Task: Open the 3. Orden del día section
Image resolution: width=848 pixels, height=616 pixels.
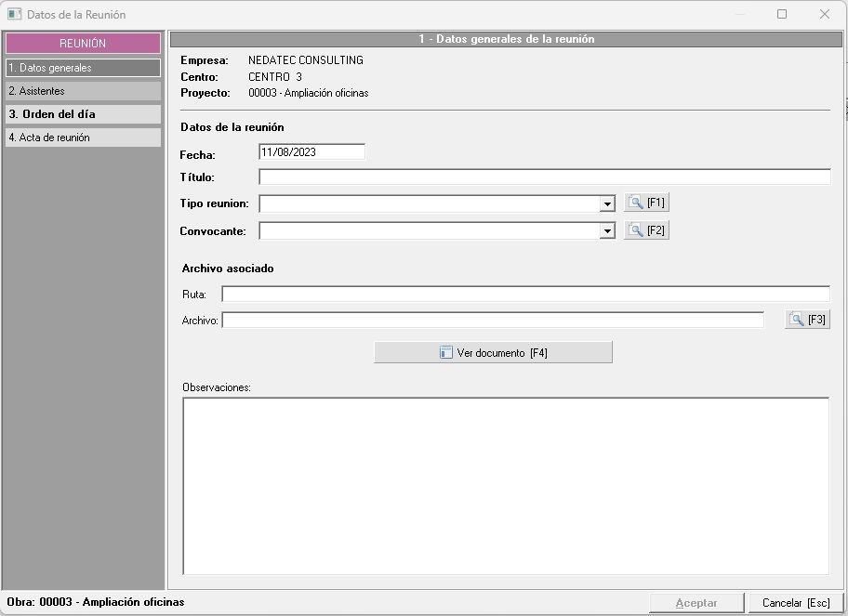Action: point(83,114)
